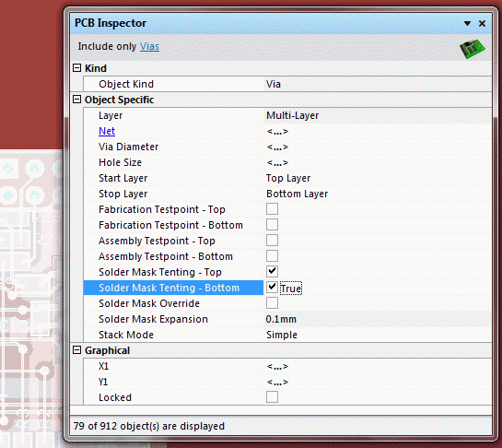Enable Fabrication Testpoint - Top checkbox
502x448 pixels.
point(272,209)
